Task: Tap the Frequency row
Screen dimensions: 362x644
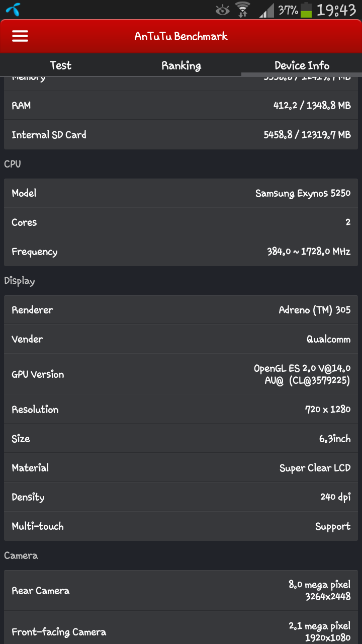Action: click(x=181, y=252)
